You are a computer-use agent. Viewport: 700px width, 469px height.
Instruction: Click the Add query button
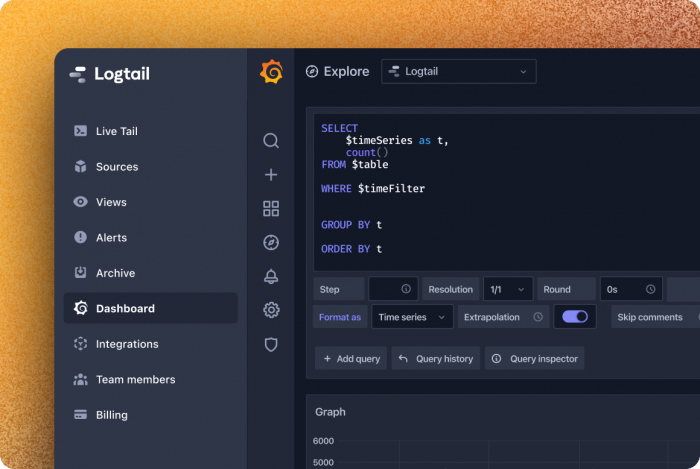click(x=351, y=358)
